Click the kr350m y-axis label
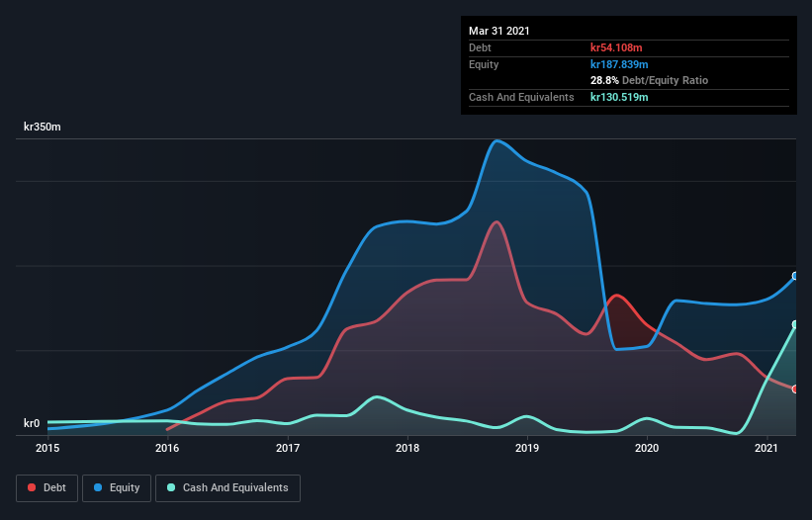This screenshot has width=812, height=520. (x=43, y=127)
